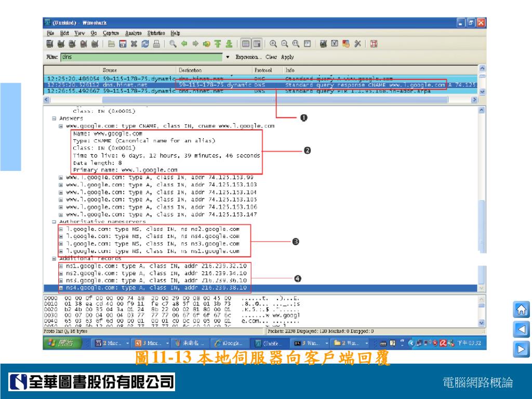The height and width of the screenshot is (399, 532).
Task: Reset zoom to normal size
Action: point(296,44)
